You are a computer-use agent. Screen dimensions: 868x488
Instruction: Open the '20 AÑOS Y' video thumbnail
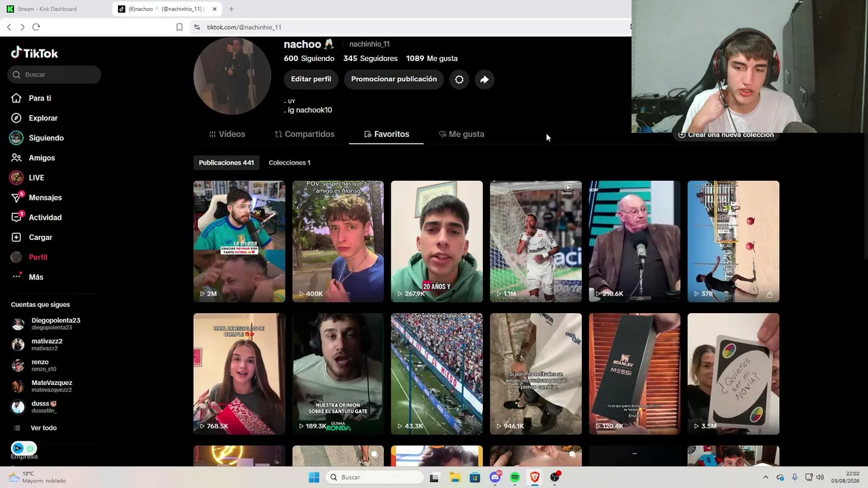[437, 241]
